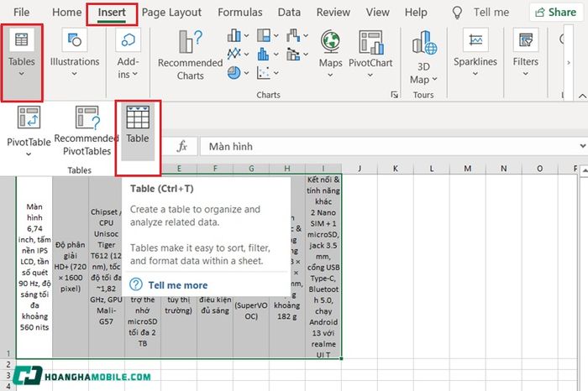Click Recommended Charts icon
Screen dimensions: 588x391
(190, 42)
